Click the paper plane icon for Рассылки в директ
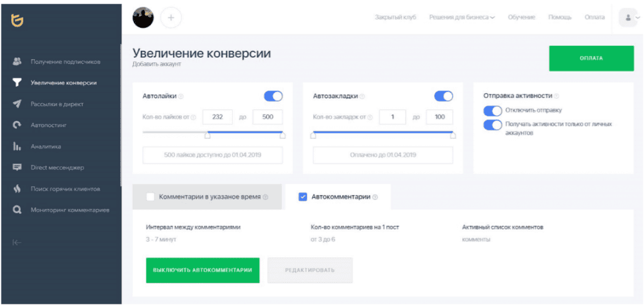The height and width of the screenshot is (307, 644). (17, 104)
